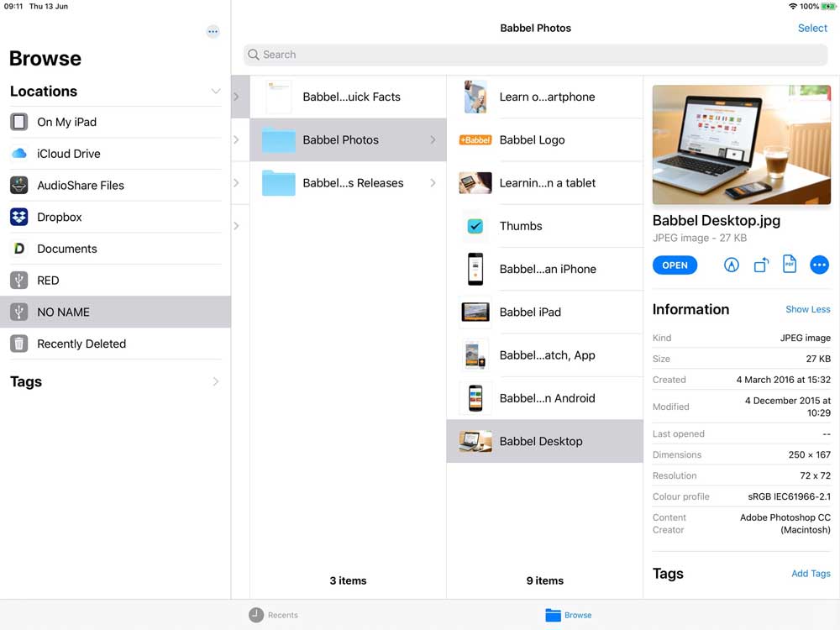840x630 pixels.
Task: Select the Babbel Logo file thumbnail
Action: [x=475, y=139]
